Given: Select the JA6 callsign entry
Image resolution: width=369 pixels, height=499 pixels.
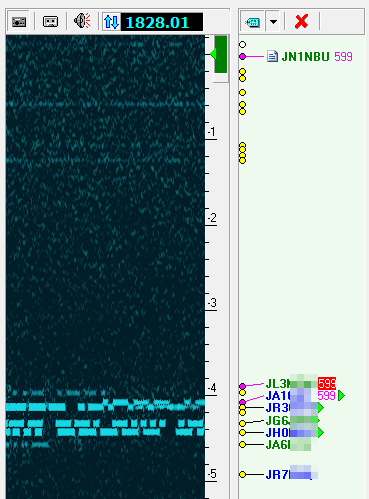Looking at the screenshot, I should [288, 445].
